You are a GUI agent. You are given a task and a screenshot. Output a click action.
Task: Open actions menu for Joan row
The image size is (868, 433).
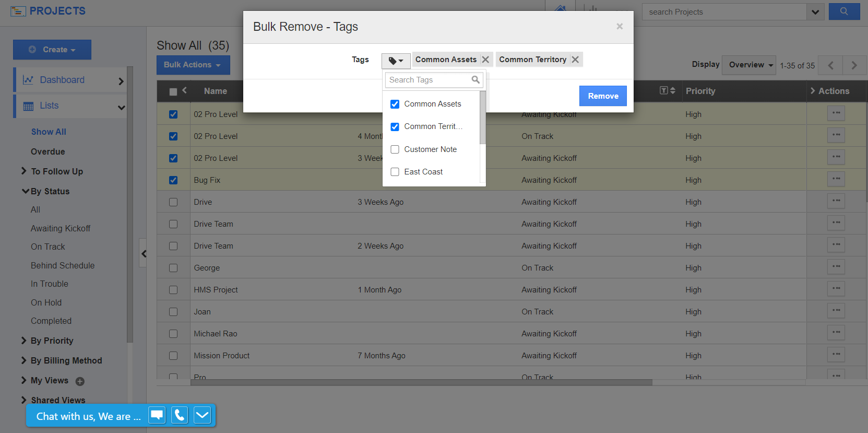click(836, 311)
